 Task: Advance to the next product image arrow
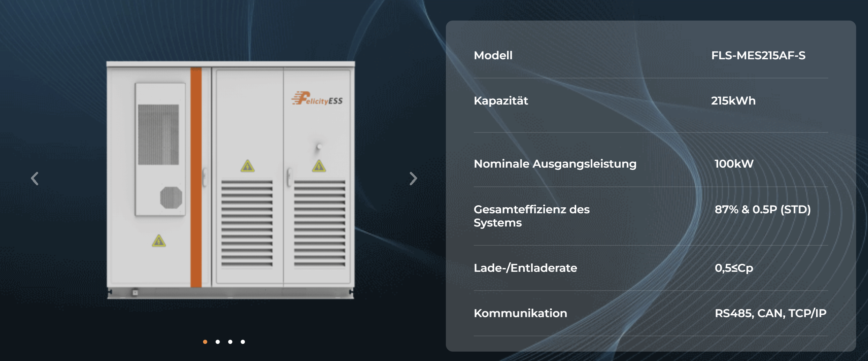(413, 179)
